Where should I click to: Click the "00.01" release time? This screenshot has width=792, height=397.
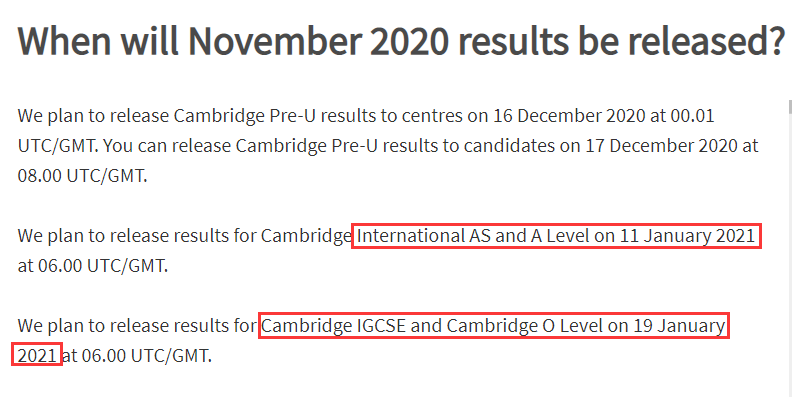[692, 116]
